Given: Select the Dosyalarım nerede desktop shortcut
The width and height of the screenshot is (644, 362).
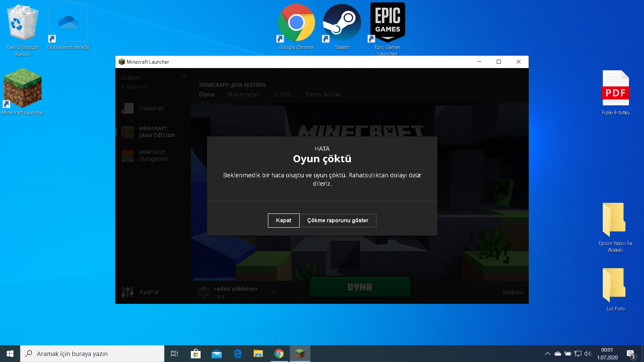Looking at the screenshot, I should (x=68, y=27).
